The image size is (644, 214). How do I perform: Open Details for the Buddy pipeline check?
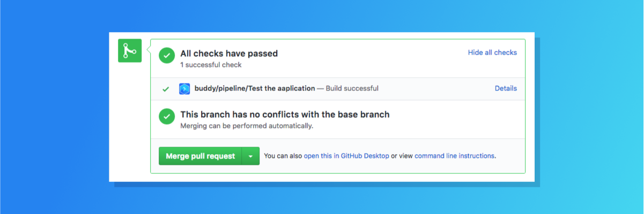506,88
